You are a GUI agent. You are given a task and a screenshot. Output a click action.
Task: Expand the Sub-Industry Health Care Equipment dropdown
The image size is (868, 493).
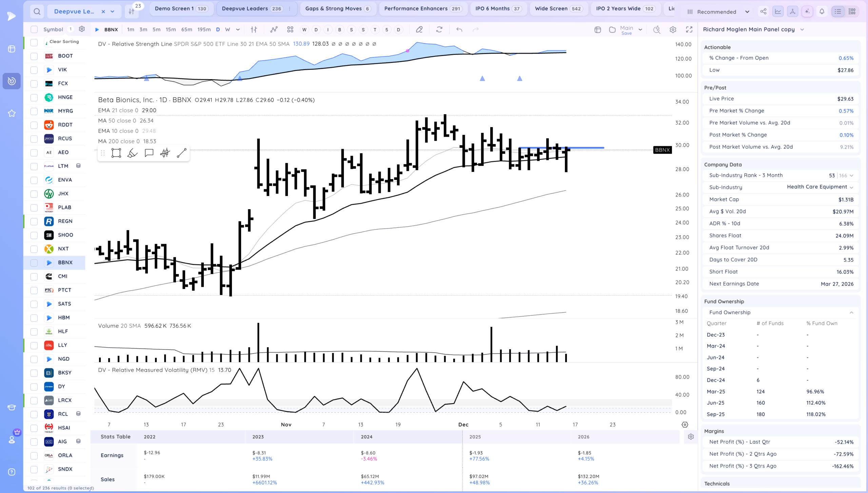point(851,187)
